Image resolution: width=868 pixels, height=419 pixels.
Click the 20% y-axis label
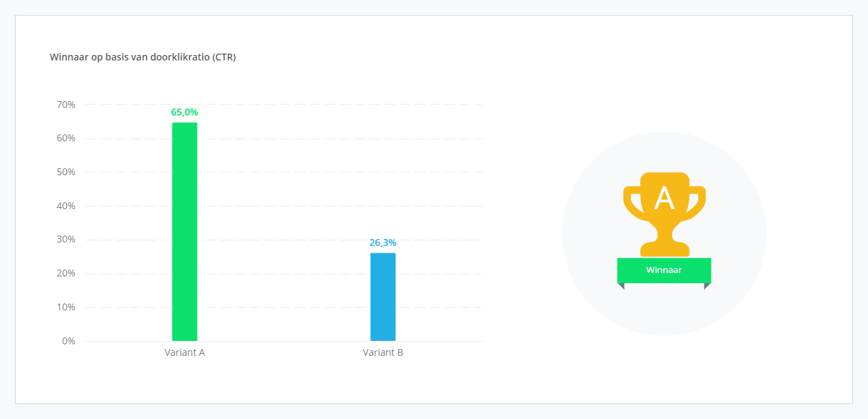tap(66, 274)
